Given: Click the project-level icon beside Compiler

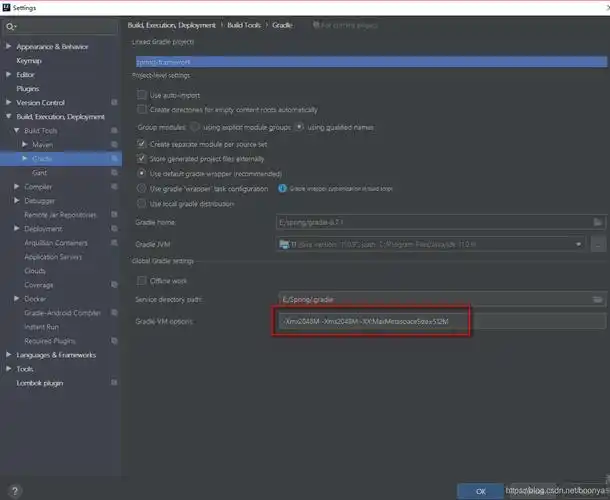Looking at the screenshot, I should tap(115, 186).
